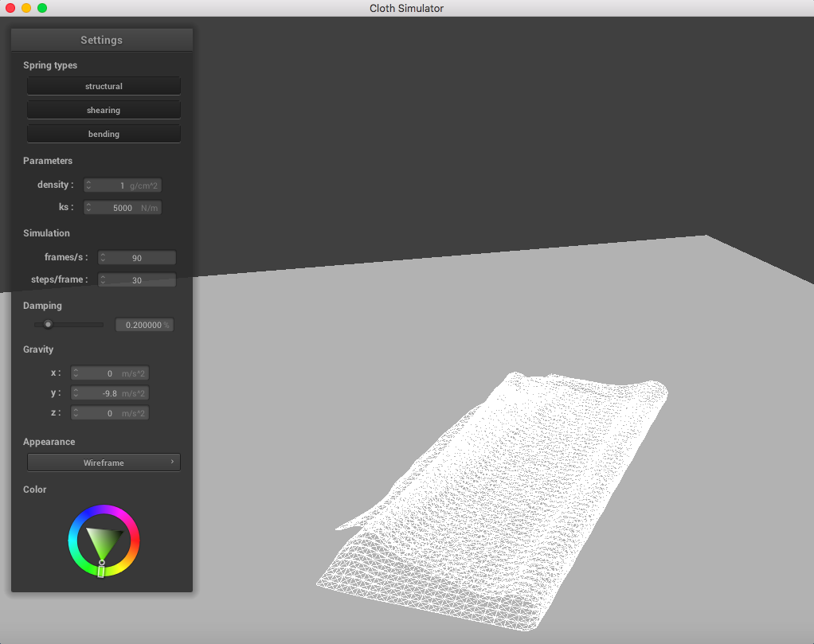Screen dimensions: 814x644
Task: Click the Damping slider handle
Action: pos(48,325)
